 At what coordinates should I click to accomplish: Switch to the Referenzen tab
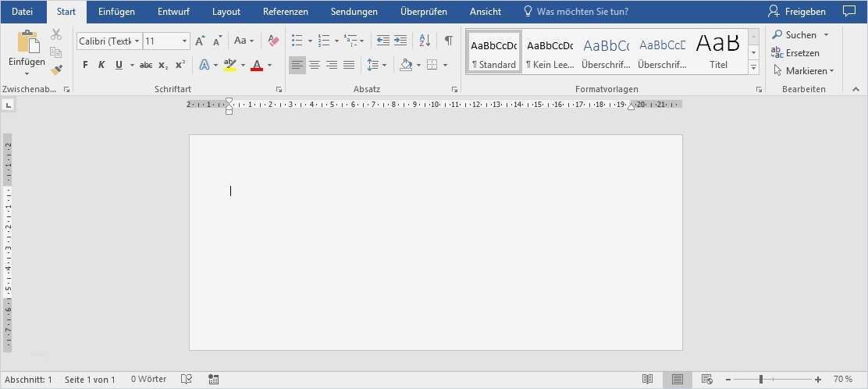286,11
